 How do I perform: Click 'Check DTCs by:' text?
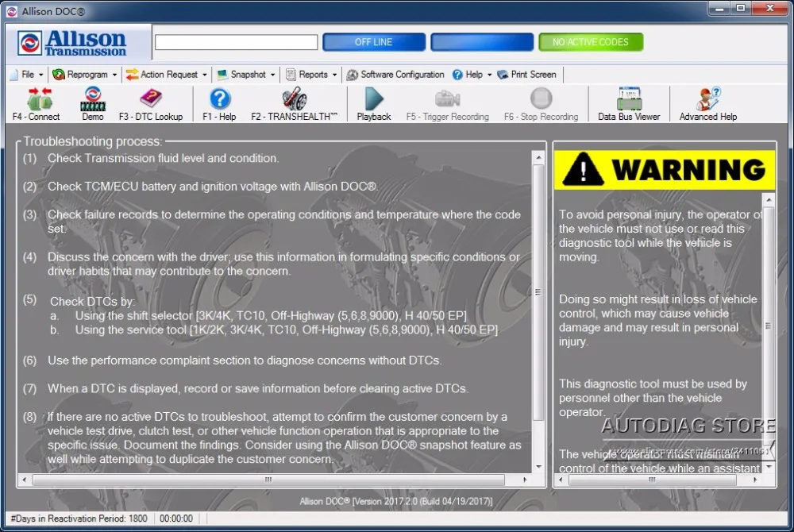pos(92,301)
